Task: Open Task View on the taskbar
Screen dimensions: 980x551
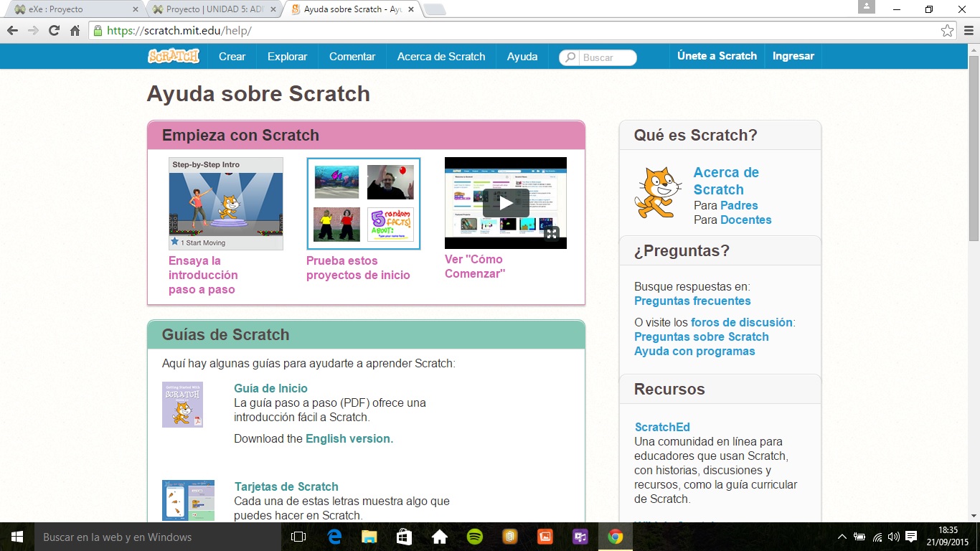Action: (x=298, y=537)
